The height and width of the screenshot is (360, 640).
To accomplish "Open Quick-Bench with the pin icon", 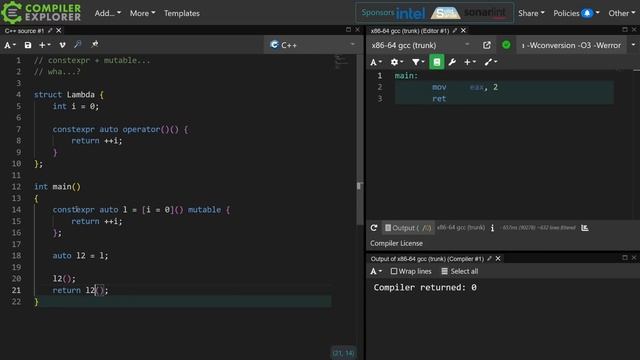I will coord(95,44).
